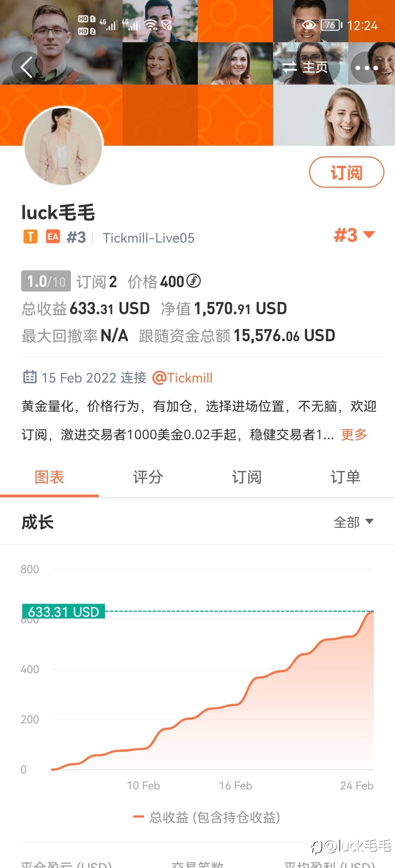Tap the back arrow icon

[x=27, y=67]
